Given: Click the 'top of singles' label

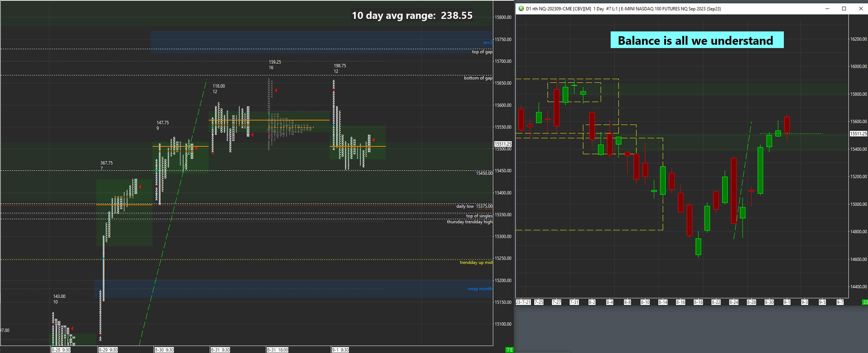Looking at the screenshot, I should pyautogui.click(x=479, y=216).
